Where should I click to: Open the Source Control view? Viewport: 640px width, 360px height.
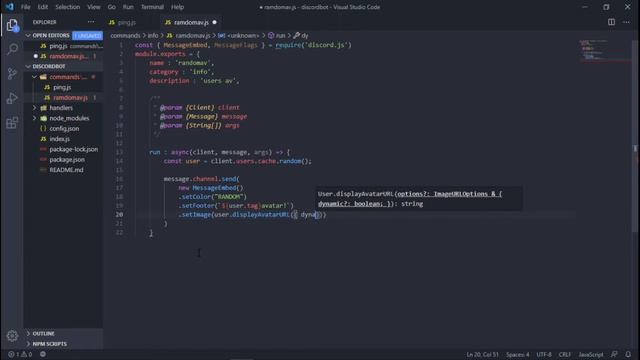click(x=12, y=74)
